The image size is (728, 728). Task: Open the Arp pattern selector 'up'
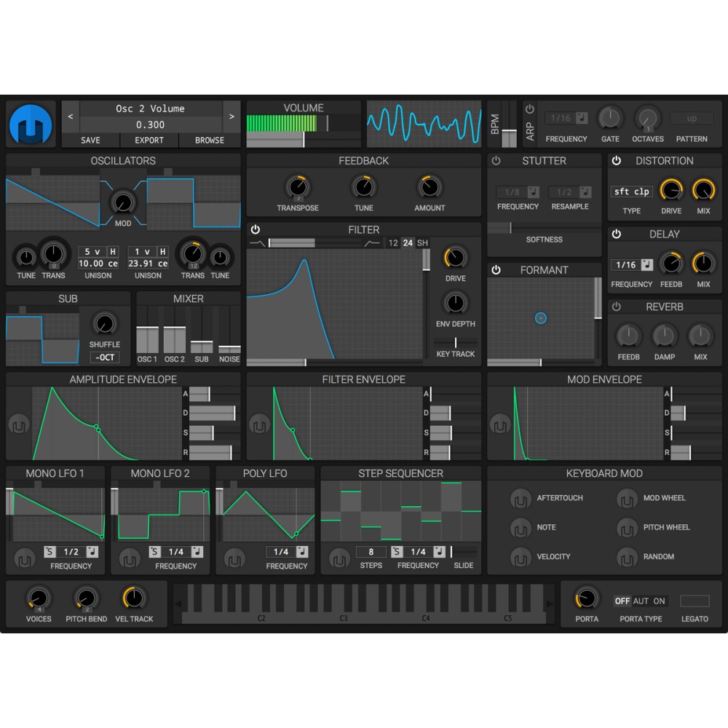click(692, 118)
